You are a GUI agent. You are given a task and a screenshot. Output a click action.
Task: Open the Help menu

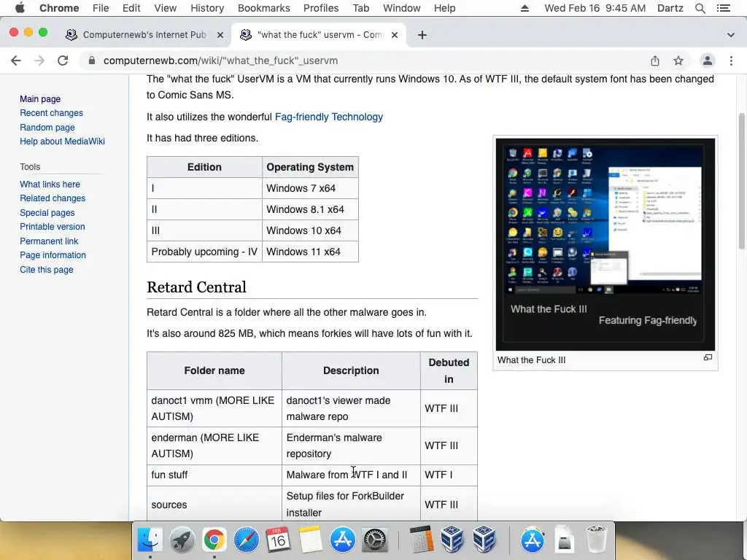[x=444, y=8]
